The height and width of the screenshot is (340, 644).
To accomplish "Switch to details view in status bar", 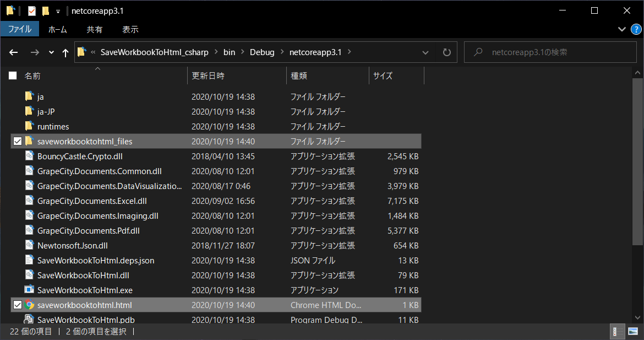I will click(x=616, y=331).
